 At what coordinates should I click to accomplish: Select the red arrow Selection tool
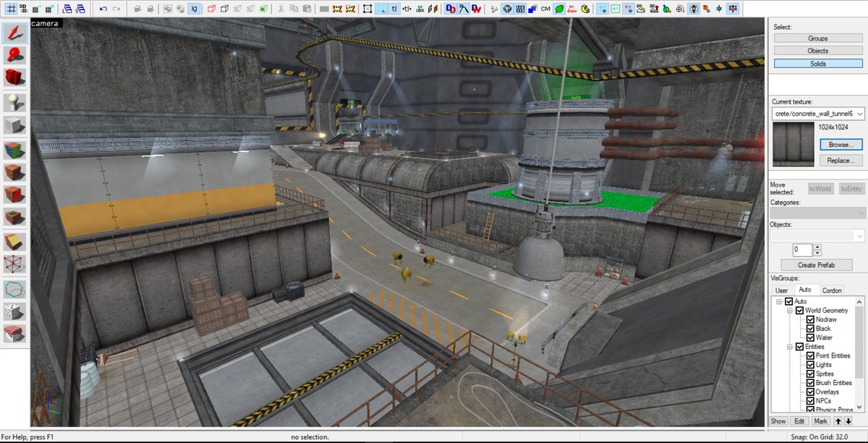[x=14, y=33]
